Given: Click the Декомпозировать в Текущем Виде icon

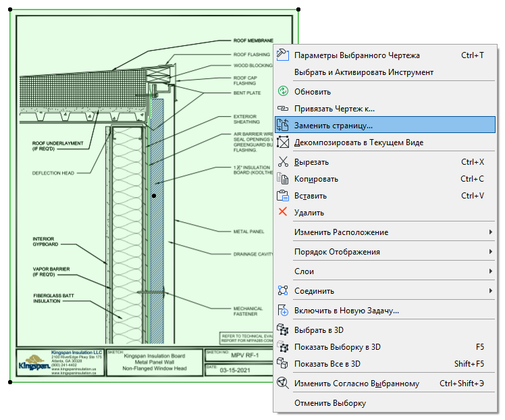Looking at the screenshot, I should (284, 142).
